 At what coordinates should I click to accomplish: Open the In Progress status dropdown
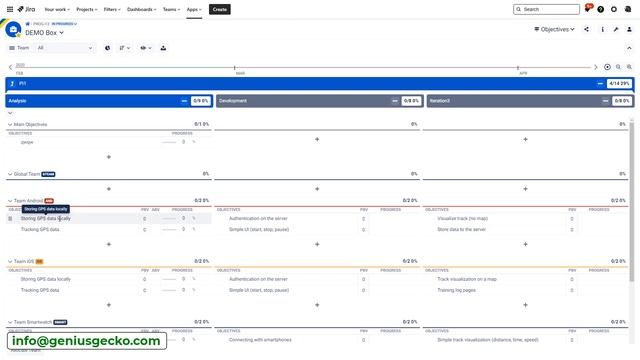point(64,24)
